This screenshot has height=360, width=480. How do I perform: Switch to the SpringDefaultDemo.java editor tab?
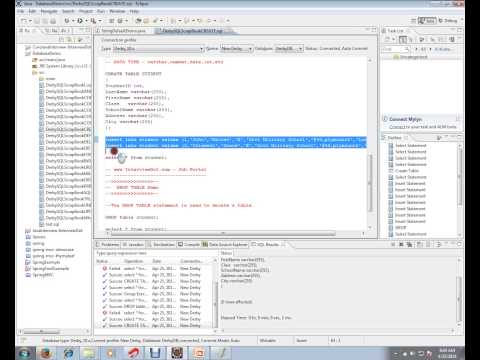pos(123,31)
